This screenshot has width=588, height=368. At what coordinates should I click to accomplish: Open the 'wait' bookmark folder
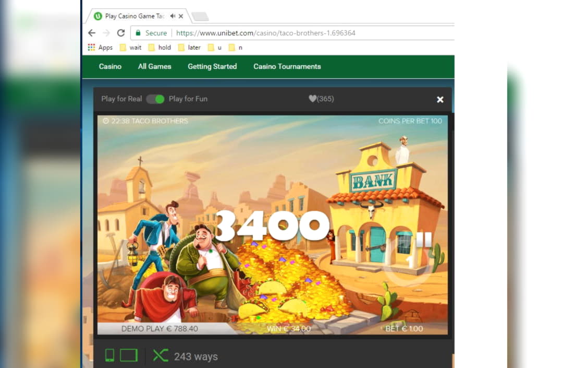click(x=130, y=48)
